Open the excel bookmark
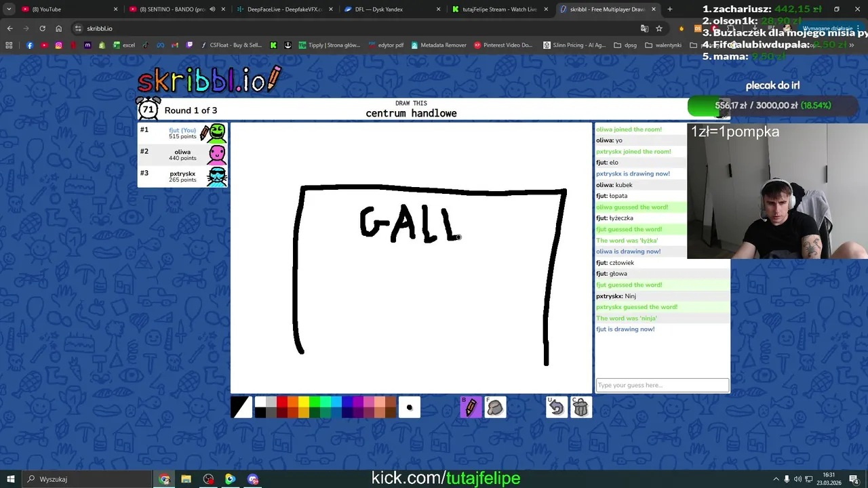This screenshot has height=488, width=868. (x=124, y=45)
